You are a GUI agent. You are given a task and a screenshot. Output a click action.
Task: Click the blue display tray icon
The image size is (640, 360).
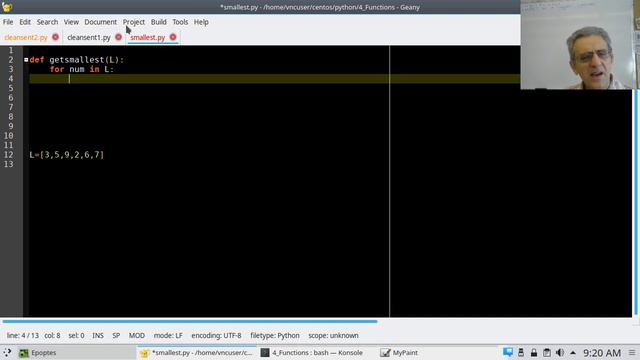508,352
